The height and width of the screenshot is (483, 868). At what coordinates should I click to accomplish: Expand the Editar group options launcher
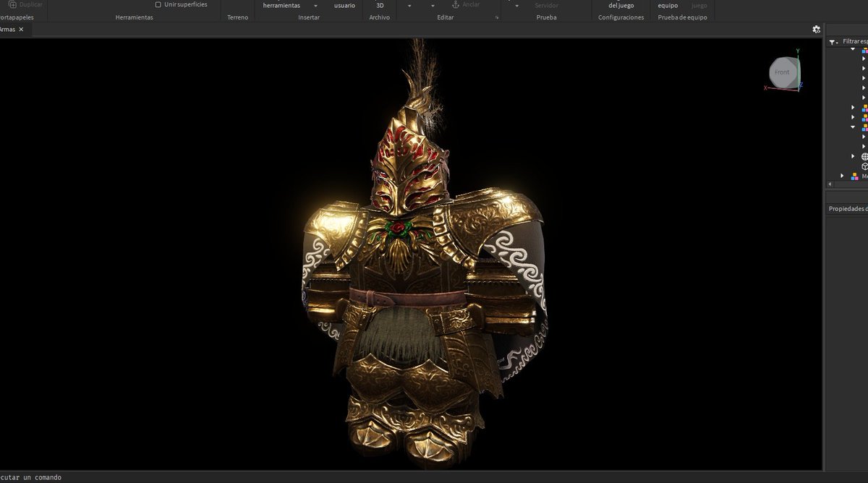[497, 17]
